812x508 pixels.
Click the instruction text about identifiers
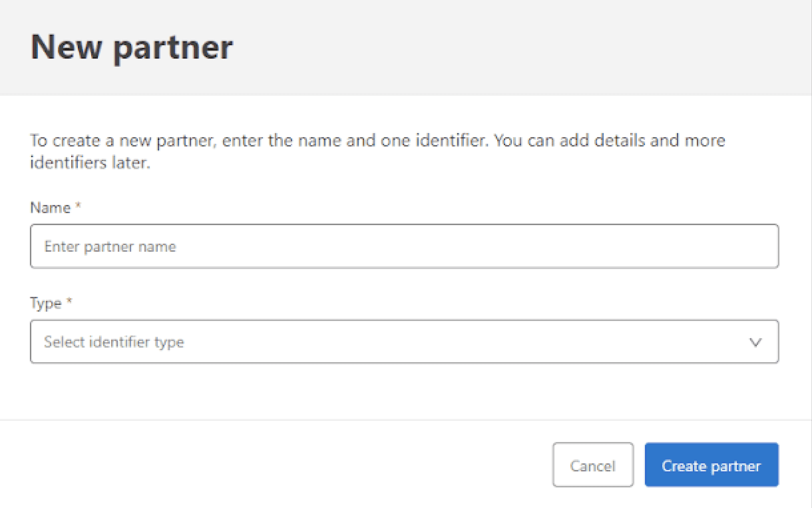tap(377, 151)
